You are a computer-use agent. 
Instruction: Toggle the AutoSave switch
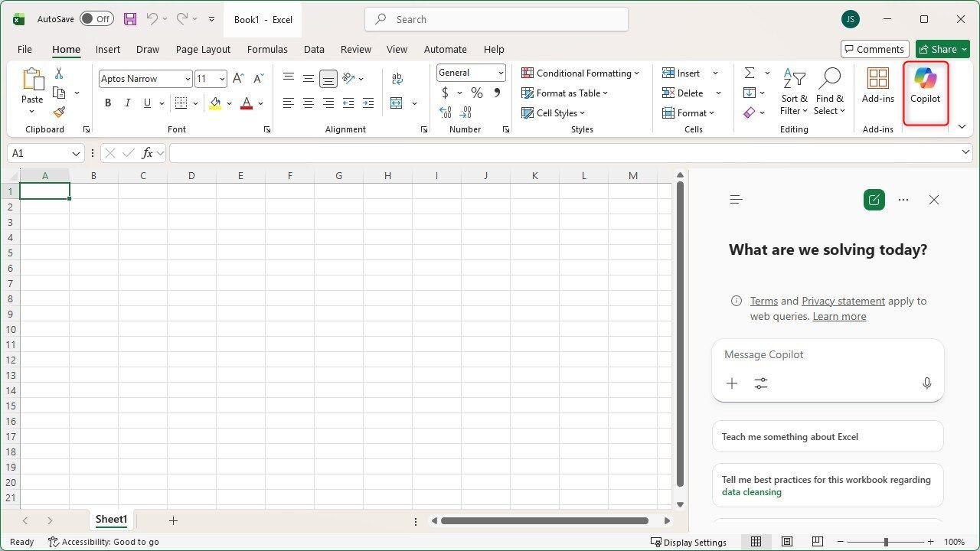(x=96, y=19)
